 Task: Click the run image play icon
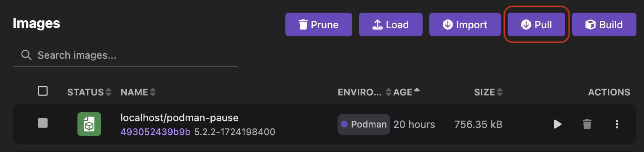point(557,124)
